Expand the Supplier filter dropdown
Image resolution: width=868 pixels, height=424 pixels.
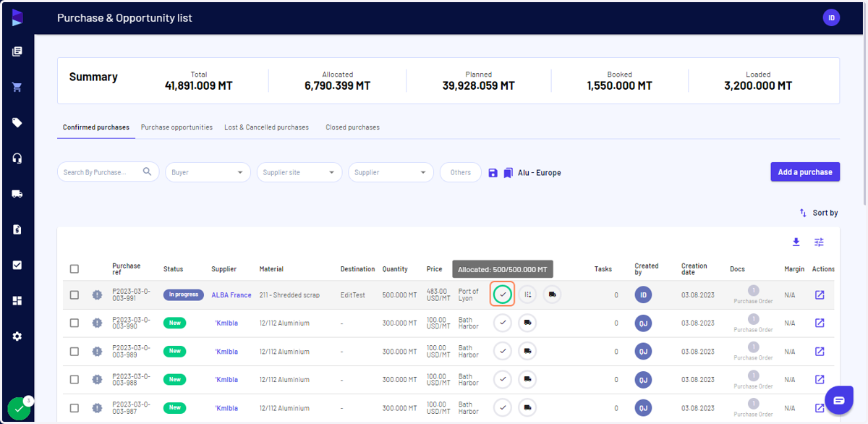[x=391, y=172]
